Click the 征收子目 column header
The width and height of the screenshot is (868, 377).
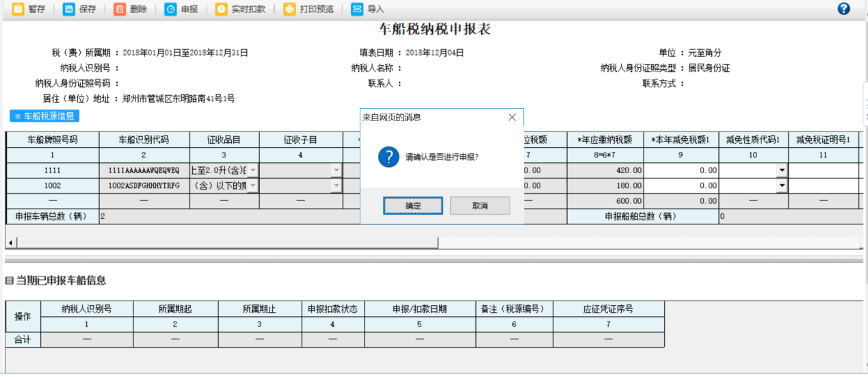[x=301, y=140]
